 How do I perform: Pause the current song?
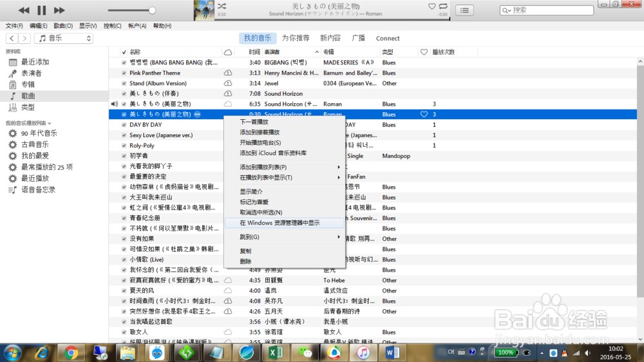point(41,10)
